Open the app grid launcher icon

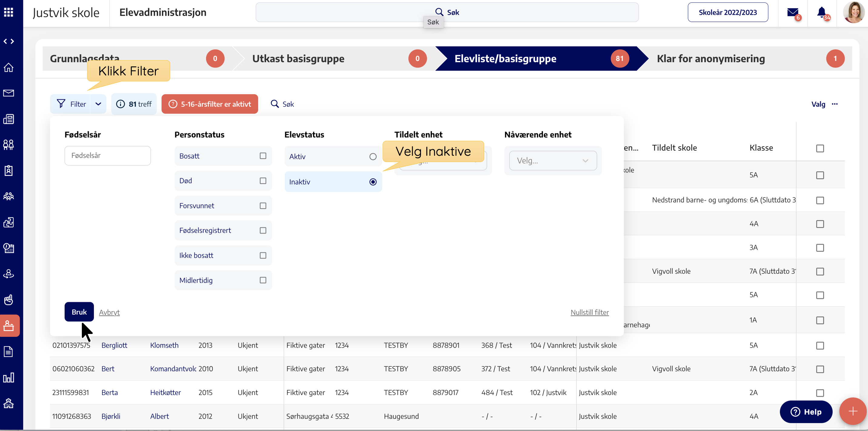[8, 12]
